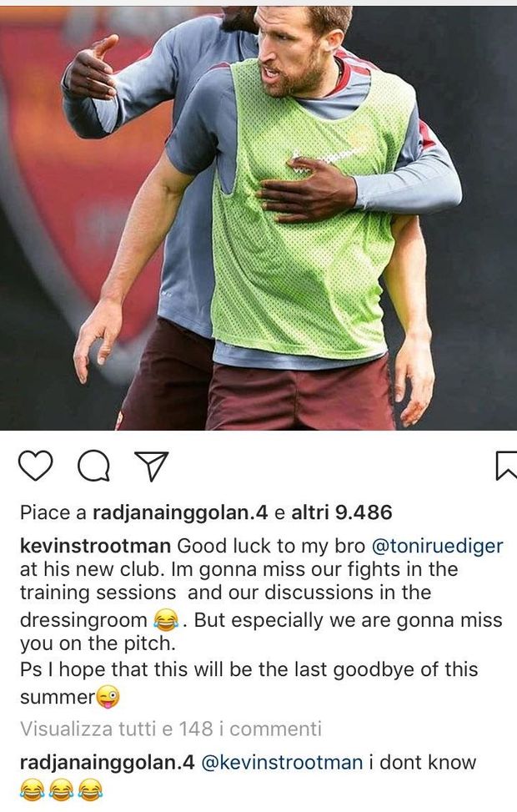
Task: Open commenter radjanainggolan.4 profile
Action: click(x=107, y=762)
